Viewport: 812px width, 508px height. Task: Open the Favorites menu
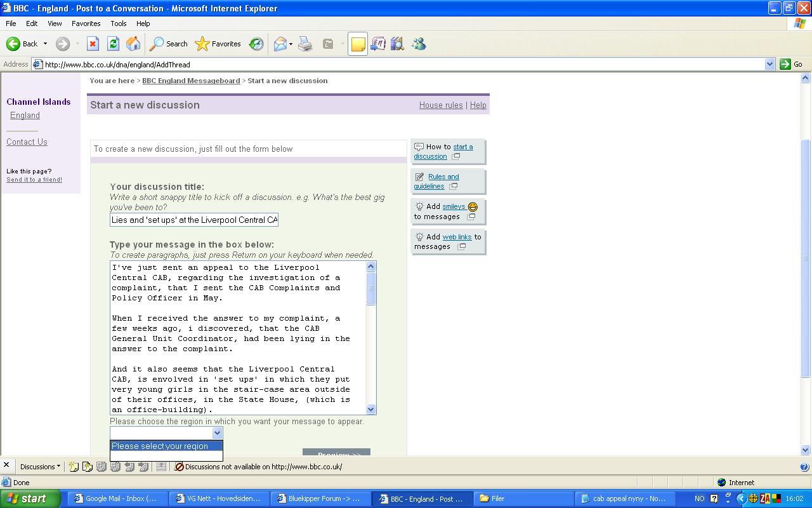(86, 23)
